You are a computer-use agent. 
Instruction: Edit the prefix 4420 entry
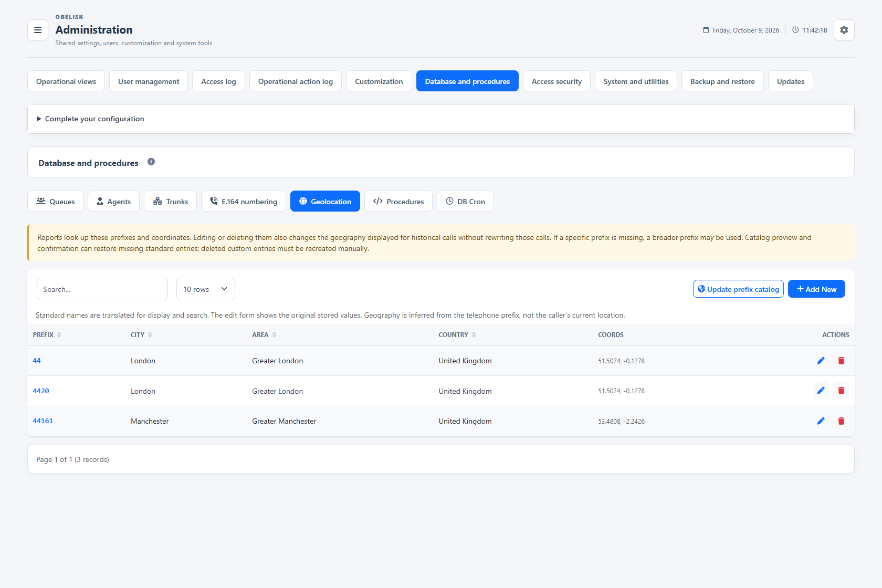pyautogui.click(x=821, y=391)
